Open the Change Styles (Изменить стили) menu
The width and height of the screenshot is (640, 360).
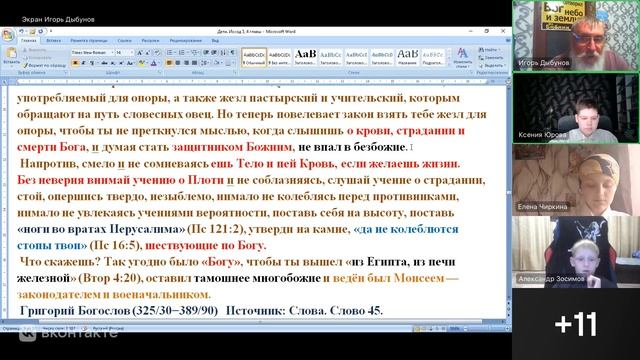462,58
